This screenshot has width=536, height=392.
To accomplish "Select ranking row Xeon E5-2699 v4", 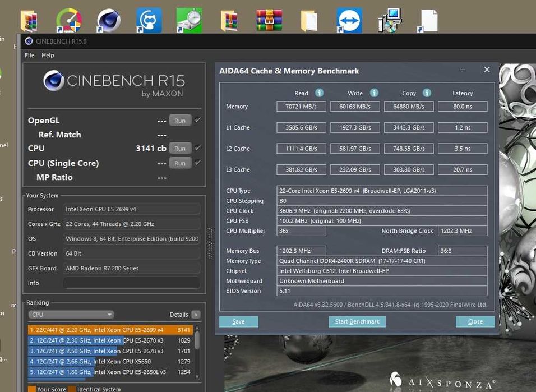I will pos(110,330).
